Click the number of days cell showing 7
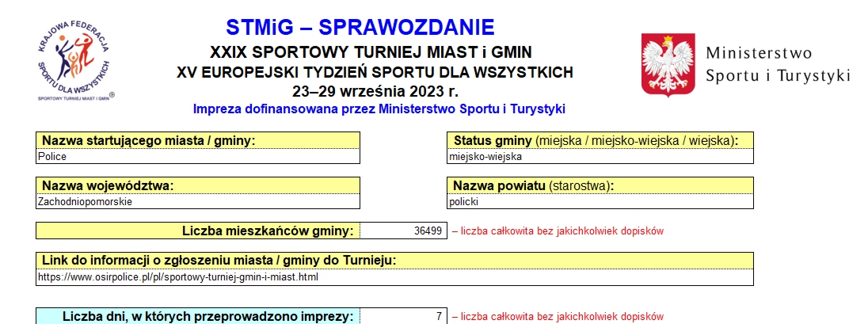 (403, 317)
